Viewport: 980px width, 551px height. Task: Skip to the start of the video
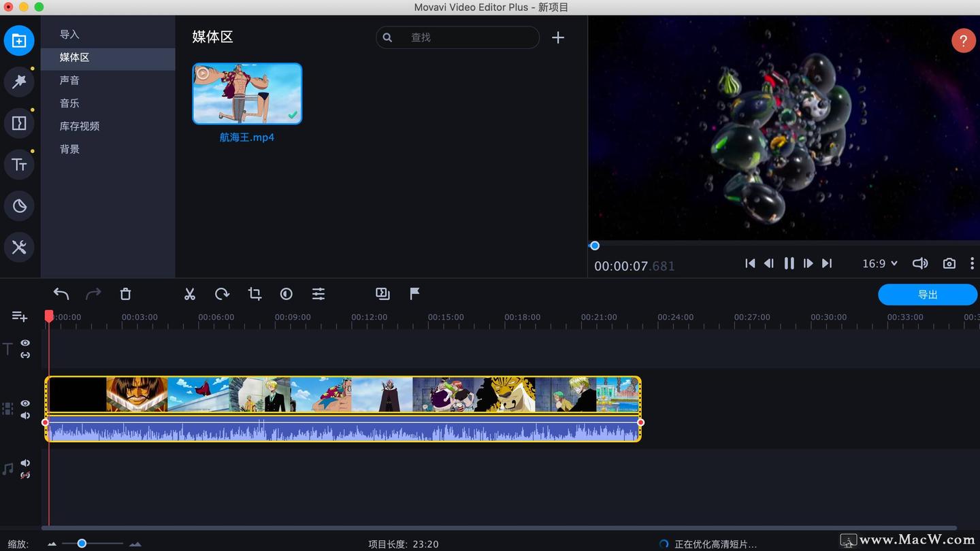pyautogui.click(x=750, y=263)
